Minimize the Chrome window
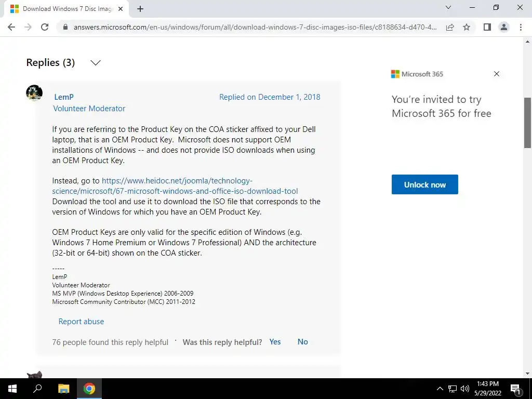The width and height of the screenshot is (532, 399). (472, 7)
